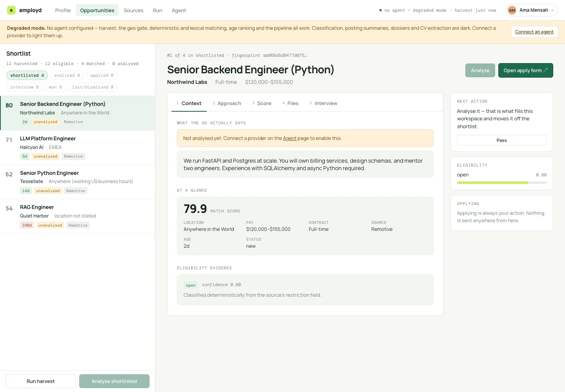Image resolution: width=565 pixels, height=392 pixels.
Task: Filter by interview 0 chip
Action: 24,87
